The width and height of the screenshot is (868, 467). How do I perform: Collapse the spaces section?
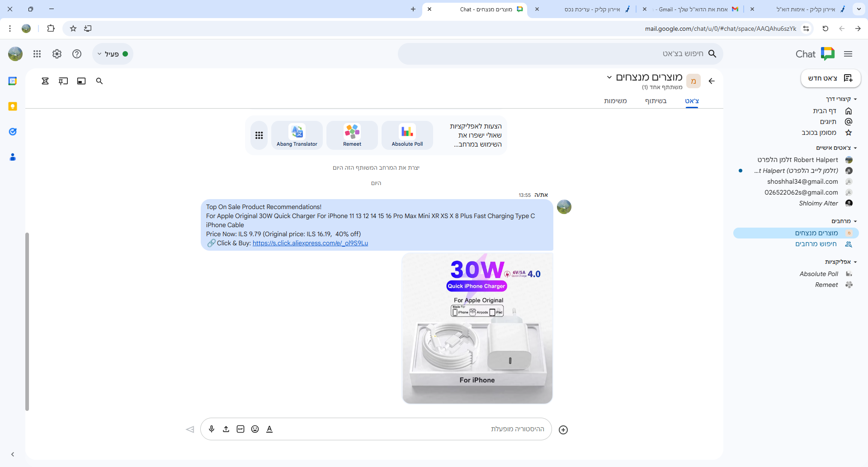(x=855, y=221)
